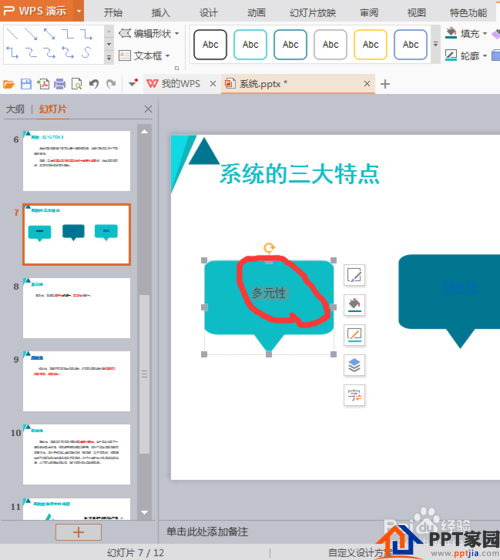Open the Slide Show (幻灯片放映) tab

(x=312, y=13)
